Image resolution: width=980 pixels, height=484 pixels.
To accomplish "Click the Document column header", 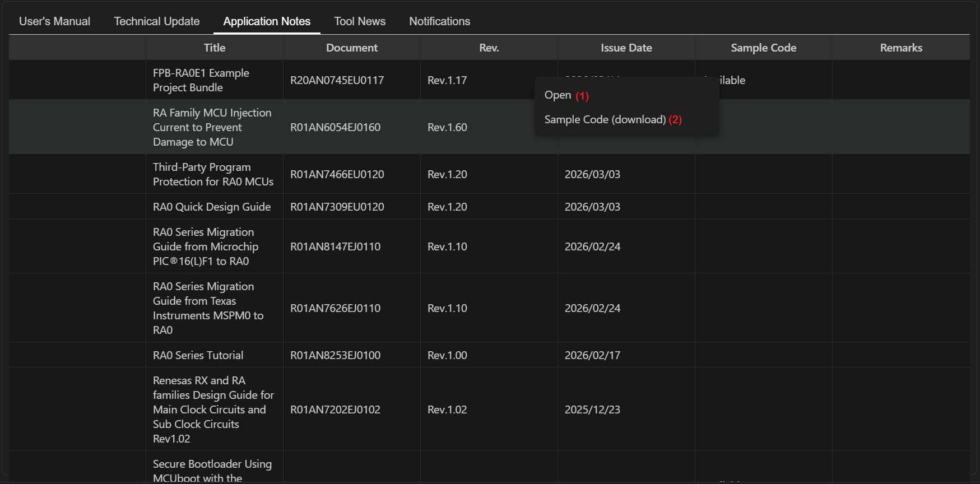I will [352, 48].
